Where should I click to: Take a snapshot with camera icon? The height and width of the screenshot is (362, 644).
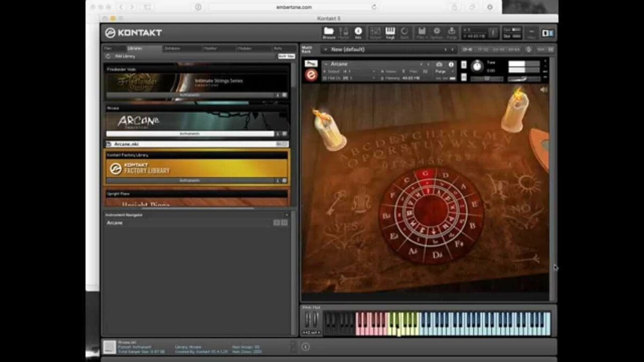click(x=440, y=64)
